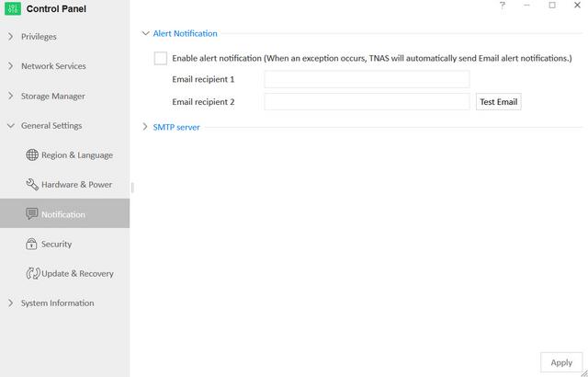Viewport: 588px width, 377px height.
Task: Expand the Privileges chevron
Action: tap(10, 37)
